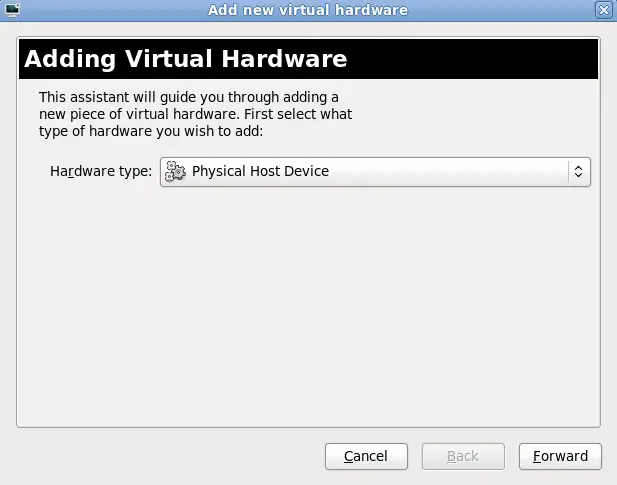The image size is (617, 485).
Task: Click the greyed-out Back button
Action: (463, 456)
